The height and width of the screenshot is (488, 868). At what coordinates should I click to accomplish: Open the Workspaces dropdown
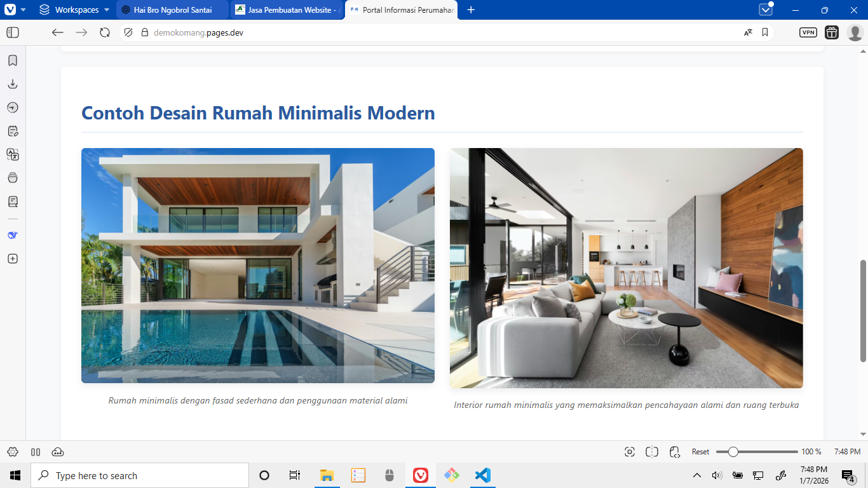coord(72,10)
